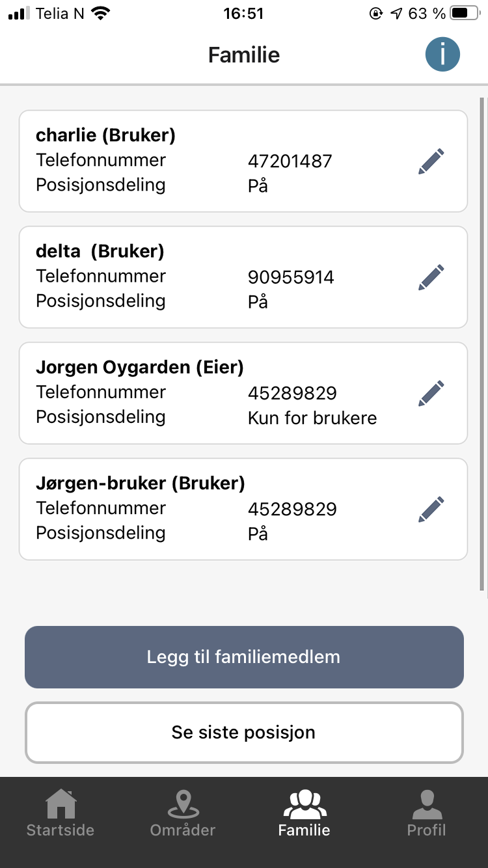This screenshot has height=868, width=488.
Task: Tap "Kun for brukere" position sharing value
Action: coord(312,418)
